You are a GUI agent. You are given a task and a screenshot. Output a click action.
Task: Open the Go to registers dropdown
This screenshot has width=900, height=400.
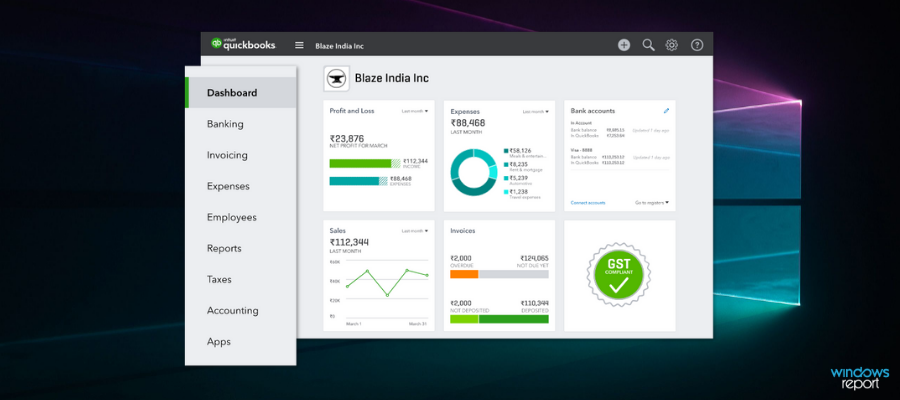[652, 203]
